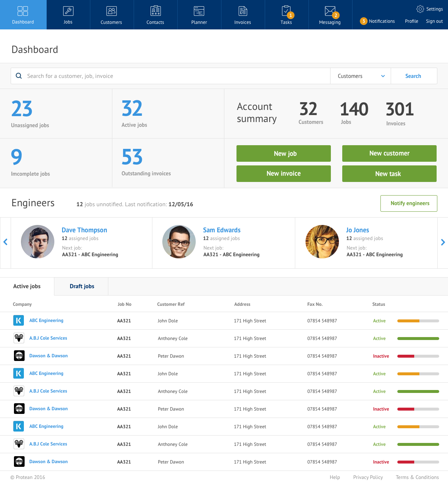Click first John Dole customer reference
This screenshot has width=448, height=483.
[x=168, y=321]
